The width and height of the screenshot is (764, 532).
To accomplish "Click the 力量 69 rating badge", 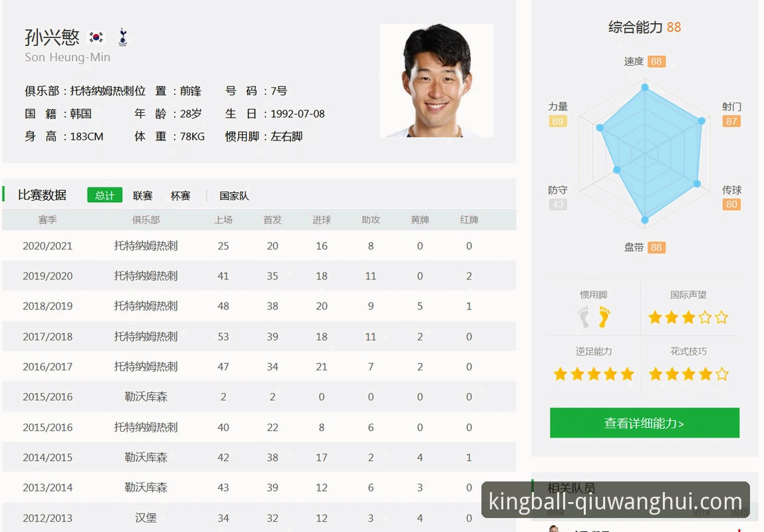I will pyautogui.click(x=558, y=121).
